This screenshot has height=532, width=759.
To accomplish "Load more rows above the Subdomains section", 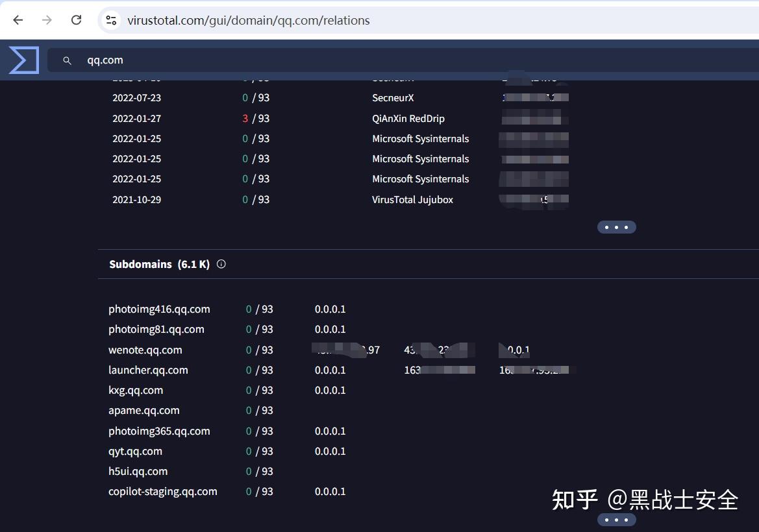I will [616, 227].
